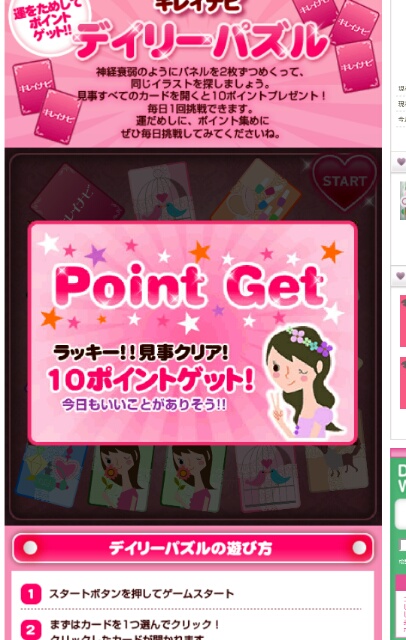Screen dimensions: 406x640
Task: Click the face-down card on game board
Action: 78,193
